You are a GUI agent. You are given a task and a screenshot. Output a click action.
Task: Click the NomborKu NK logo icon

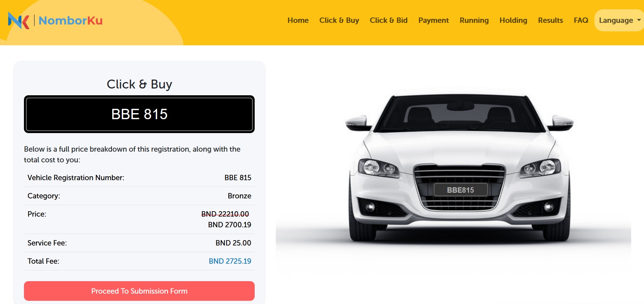(x=19, y=20)
